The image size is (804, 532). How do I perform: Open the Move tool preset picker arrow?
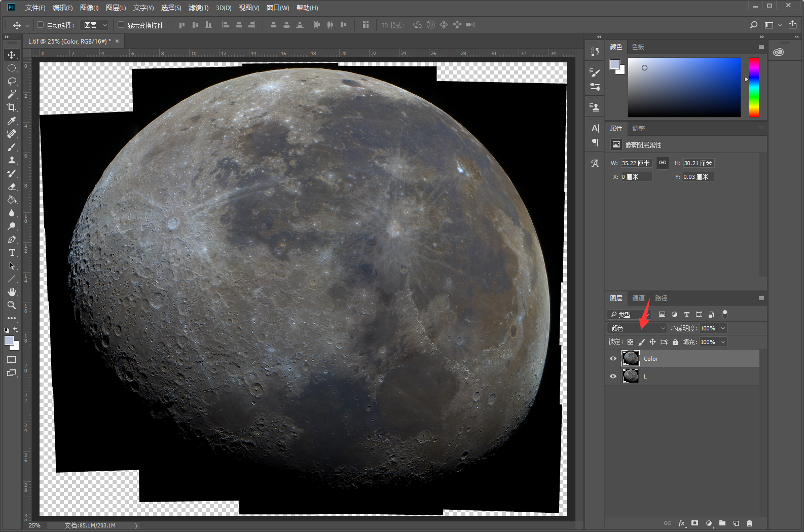point(27,25)
